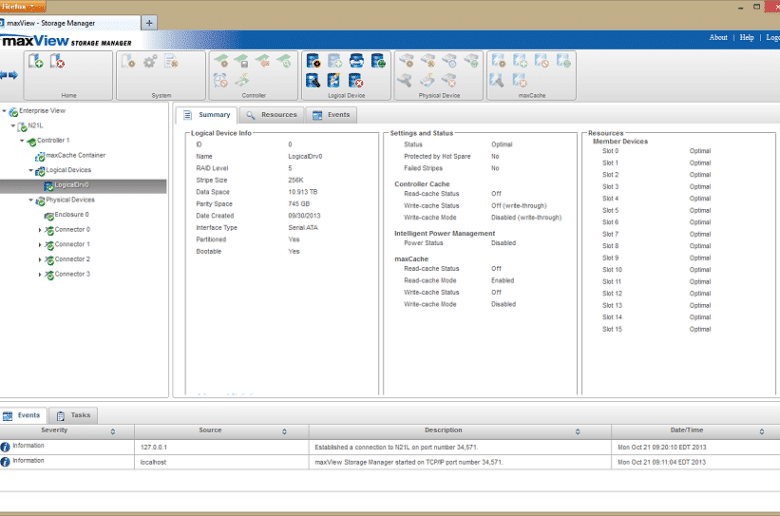The width and height of the screenshot is (780, 516).
Task: Click the delete logical device icon with red X
Action: 356,80
